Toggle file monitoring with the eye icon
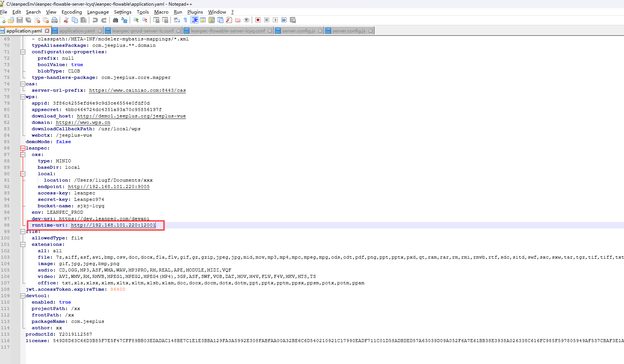Image resolution: width=624 pixels, height=364 pixels. 246,20
